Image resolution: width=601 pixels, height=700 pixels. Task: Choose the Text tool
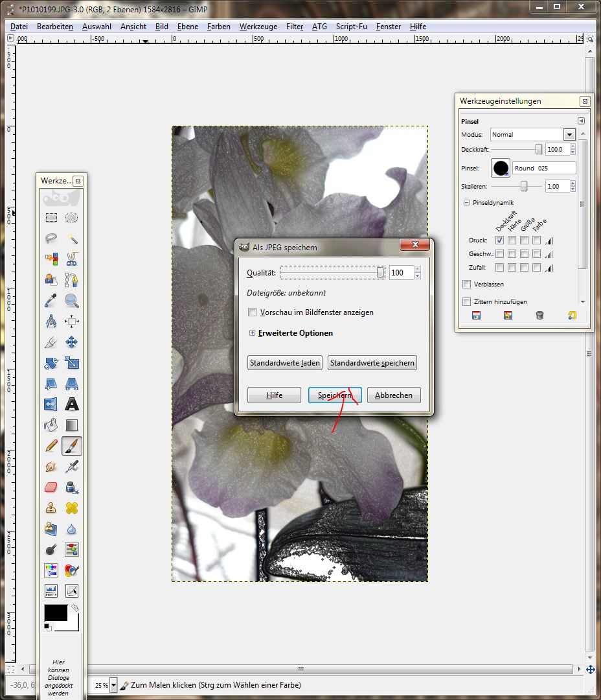(x=72, y=404)
